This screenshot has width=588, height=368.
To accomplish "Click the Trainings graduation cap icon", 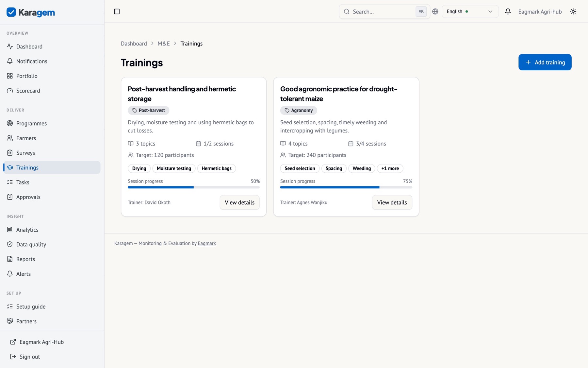I will pos(10,167).
